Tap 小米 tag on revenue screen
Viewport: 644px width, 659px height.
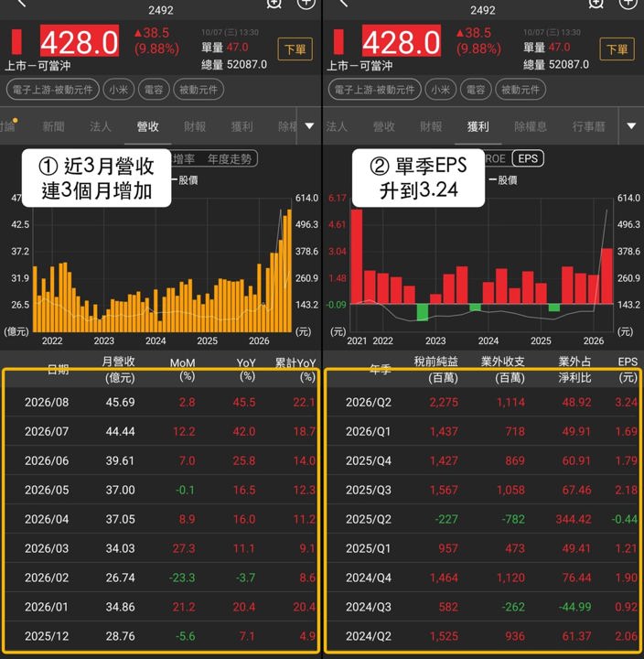[119, 90]
